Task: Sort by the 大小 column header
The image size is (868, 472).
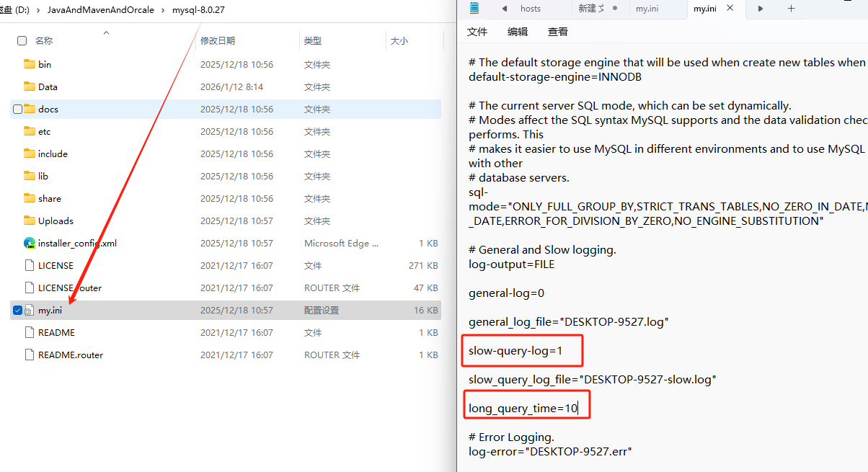Action: 399,41
